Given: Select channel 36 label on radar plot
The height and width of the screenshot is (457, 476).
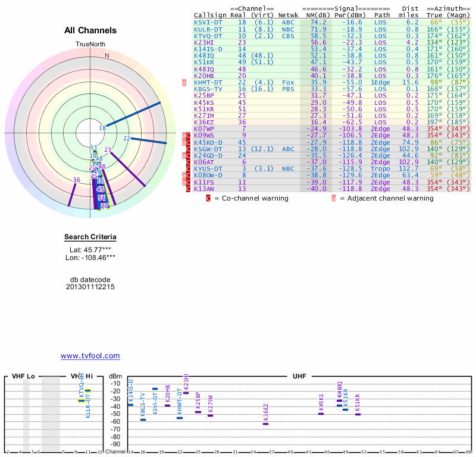Looking at the screenshot, I should 76,180.
